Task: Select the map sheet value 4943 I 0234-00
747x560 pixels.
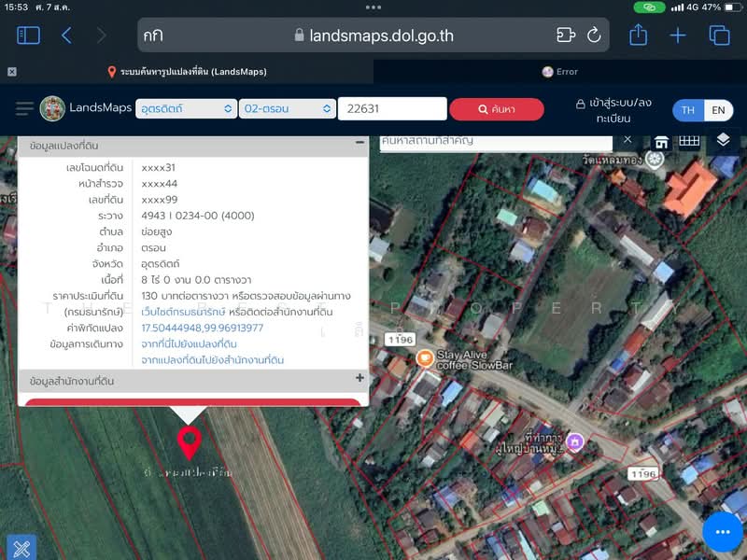Action: point(198,216)
